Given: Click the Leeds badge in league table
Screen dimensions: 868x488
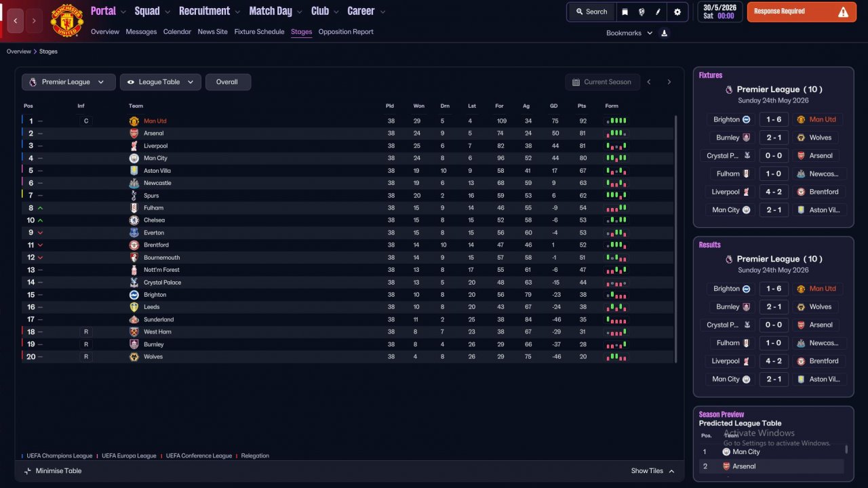Looking at the screenshot, I should point(134,307).
